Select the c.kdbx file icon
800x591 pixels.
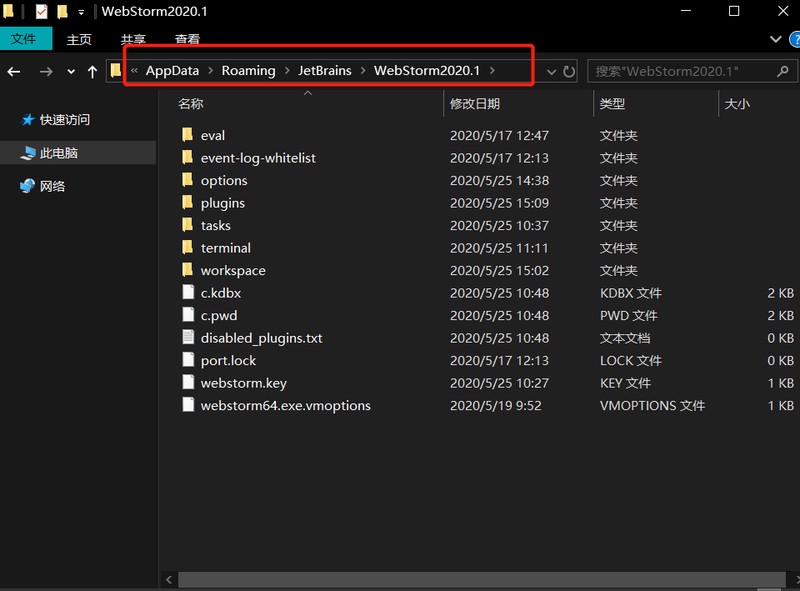188,292
